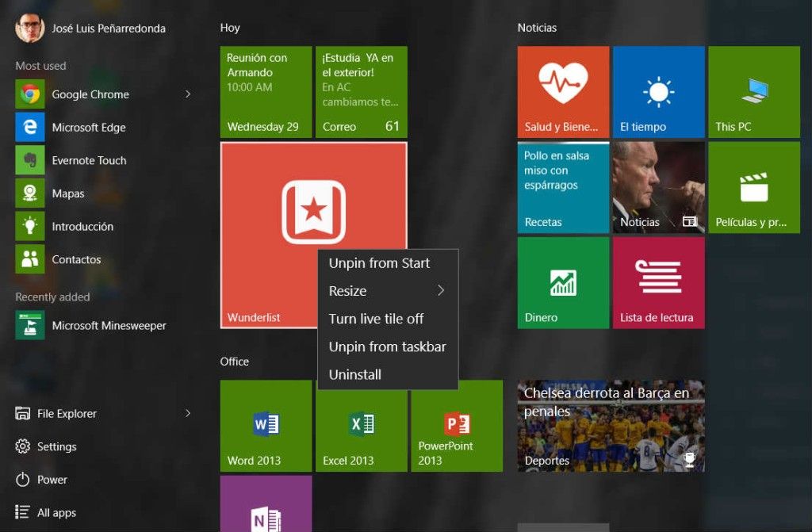Image resolution: width=812 pixels, height=532 pixels.
Task: Expand File Explorer submenu arrow
Action: coord(188,413)
